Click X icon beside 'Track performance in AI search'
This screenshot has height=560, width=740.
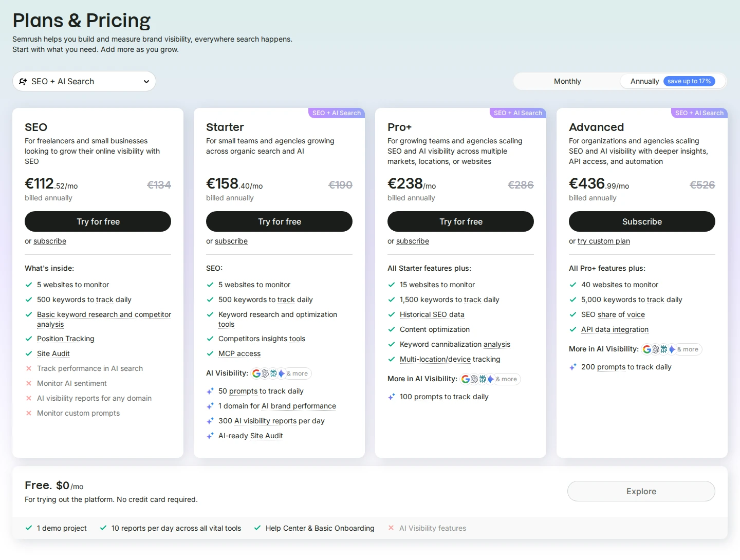point(29,368)
